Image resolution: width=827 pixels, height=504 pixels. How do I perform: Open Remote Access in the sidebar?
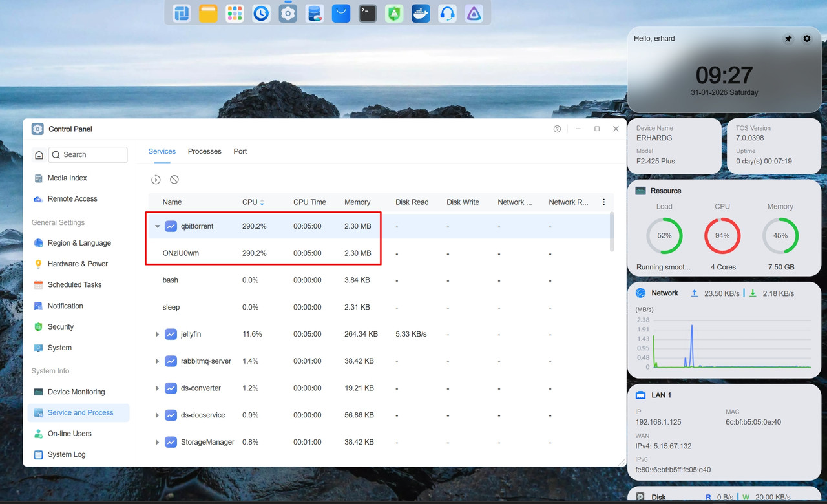pyautogui.click(x=78, y=199)
